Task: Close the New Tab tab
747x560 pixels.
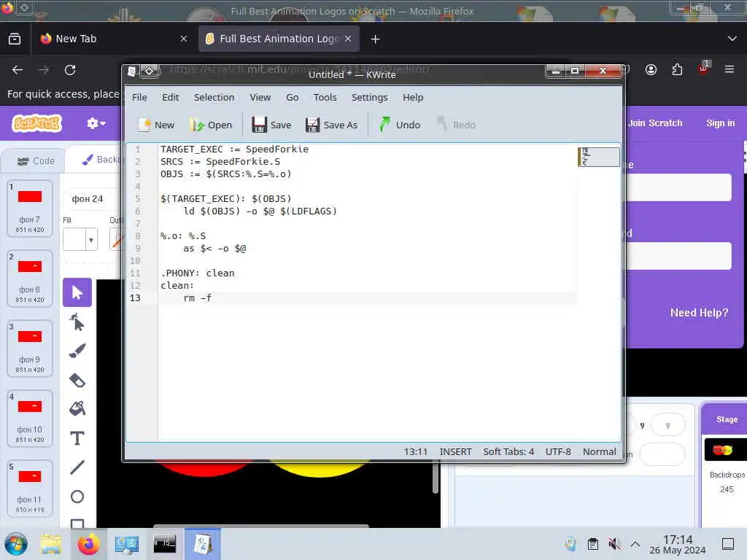Action: point(184,39)
